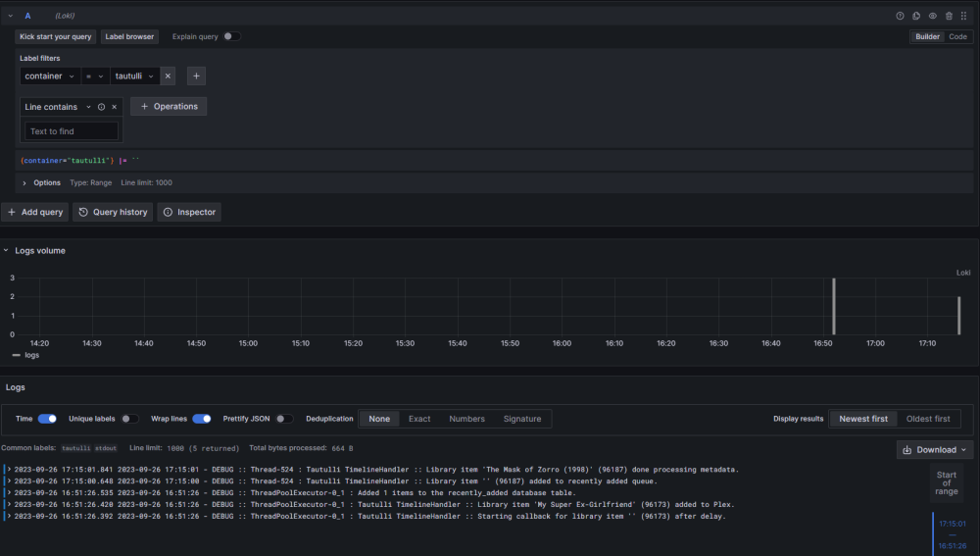Click the logs volume bar near 16:50

[x=834, y=307]
